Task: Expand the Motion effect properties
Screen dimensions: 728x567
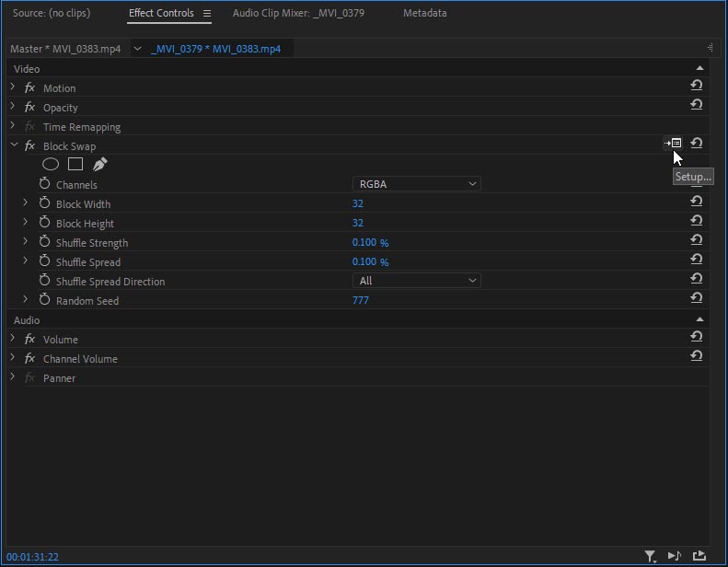Action: click(13, 87)
